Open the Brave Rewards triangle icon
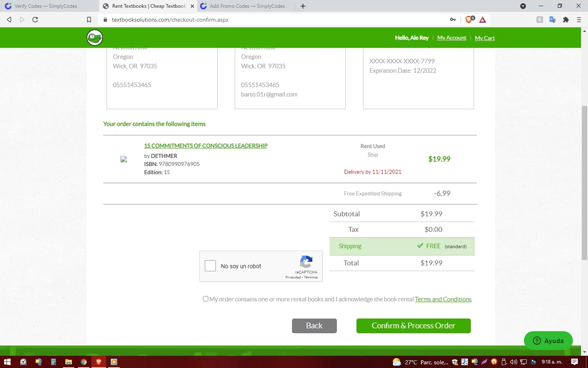Screen dimensions: 588x368 [x=483, y=20]
